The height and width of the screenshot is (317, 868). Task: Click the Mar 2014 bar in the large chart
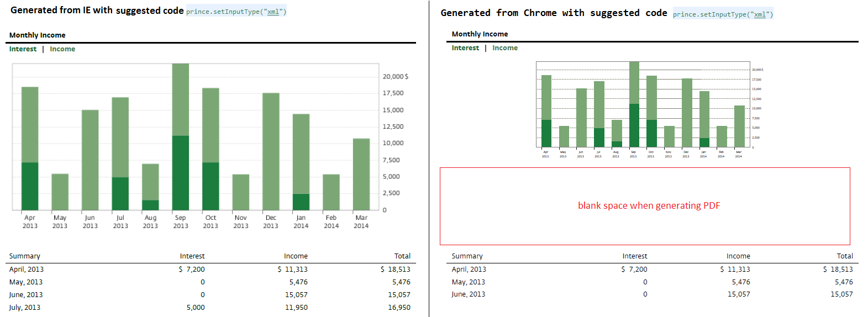(x=361, y=174)
